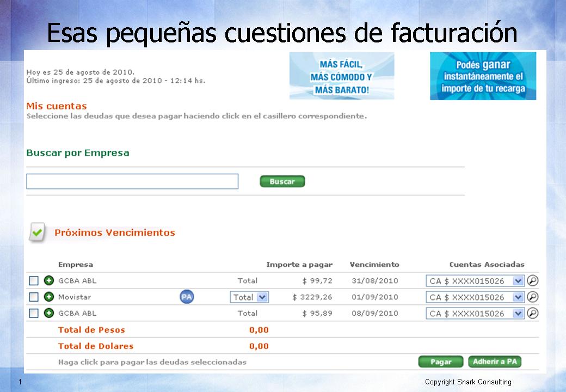The height and width of the screenshot is (392, 566).
Task: Click the green Buscar button
Action: (282, 181)
